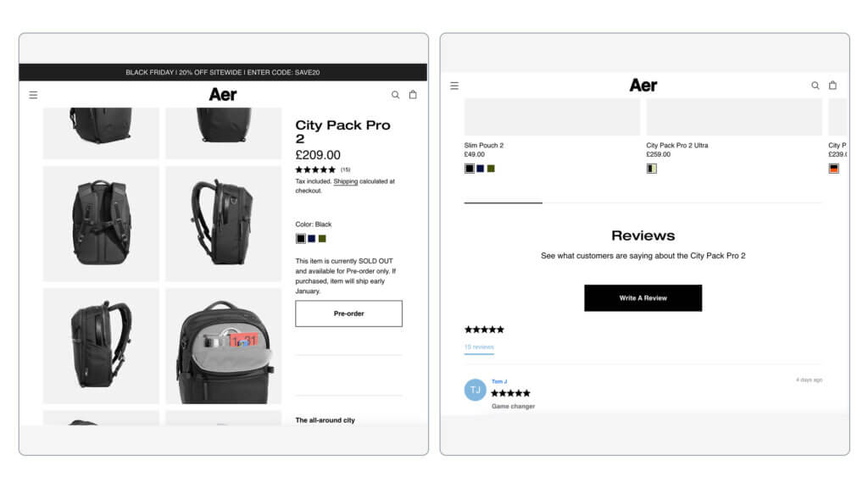Open shopping bag on left product page

(x=413, y=95)
